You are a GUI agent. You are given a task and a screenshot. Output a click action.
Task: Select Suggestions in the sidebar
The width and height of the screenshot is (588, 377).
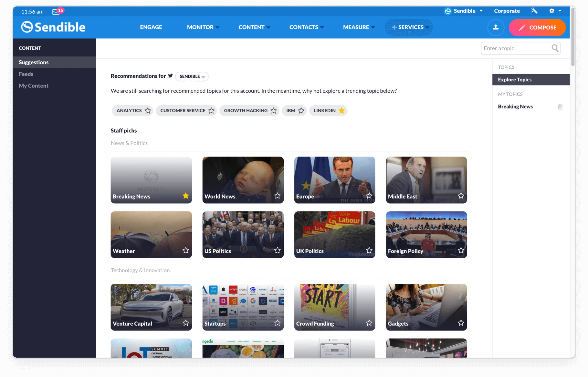[x=55, y=62]
